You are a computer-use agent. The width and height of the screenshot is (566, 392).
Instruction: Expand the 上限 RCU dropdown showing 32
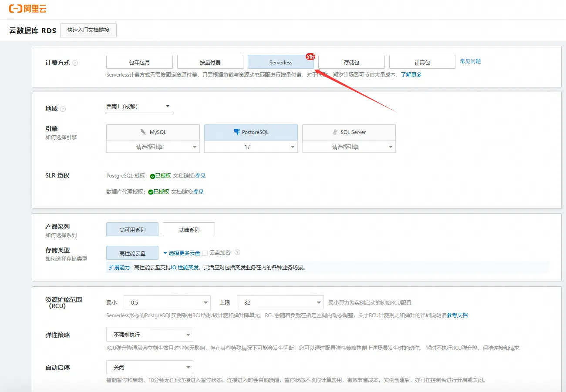(x=280, y=302)
